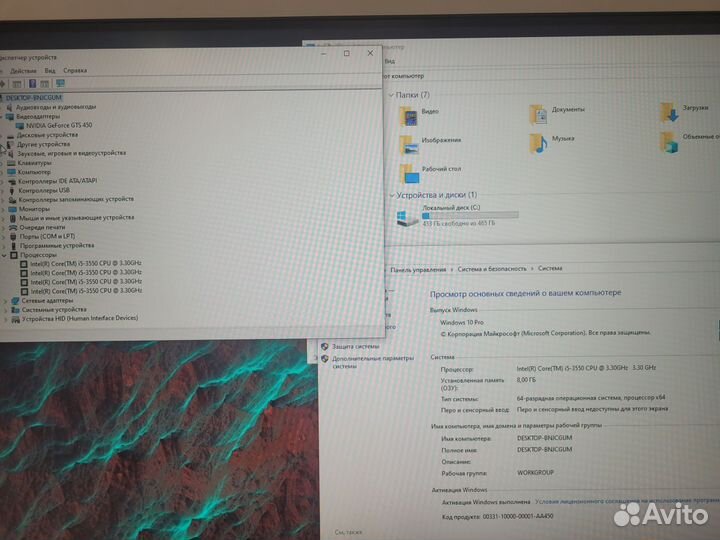Screen dimensions: 720x540
Task: Switch to the Вид tab in Explorer ribbon
Action: pyautogui.click(x=390, y=61)
